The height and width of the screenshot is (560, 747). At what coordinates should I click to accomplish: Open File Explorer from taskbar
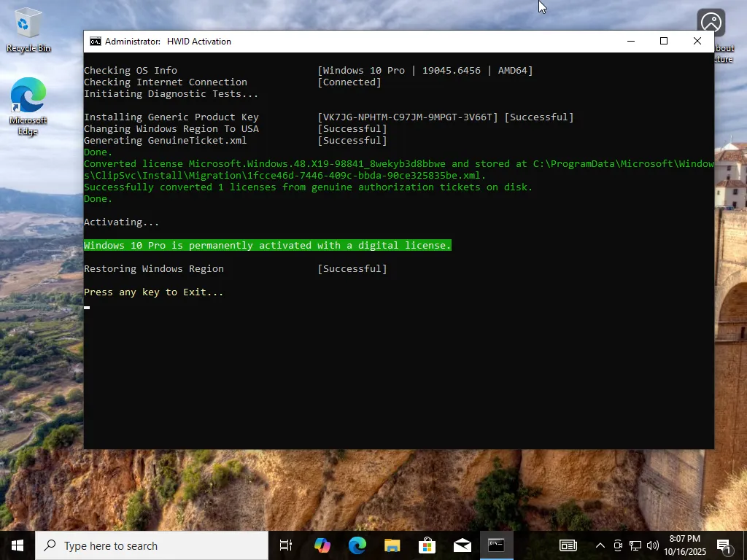pyautogui.click(x=392, y=545)
